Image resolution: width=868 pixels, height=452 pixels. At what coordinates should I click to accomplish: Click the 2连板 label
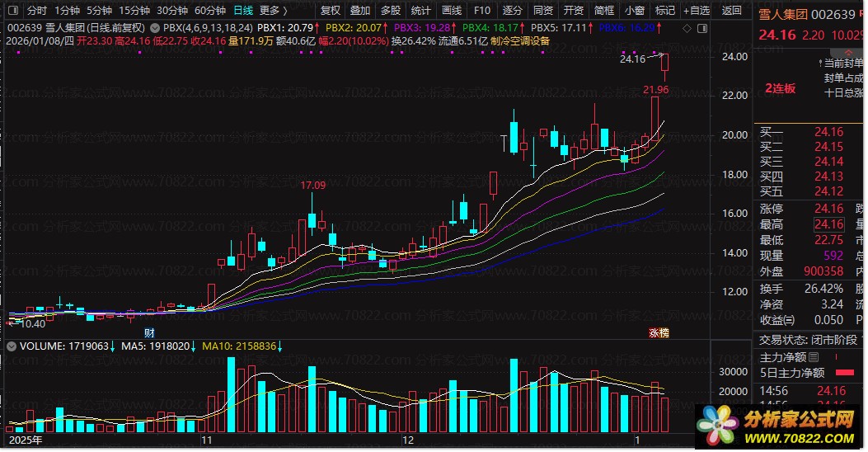[781, 88]
